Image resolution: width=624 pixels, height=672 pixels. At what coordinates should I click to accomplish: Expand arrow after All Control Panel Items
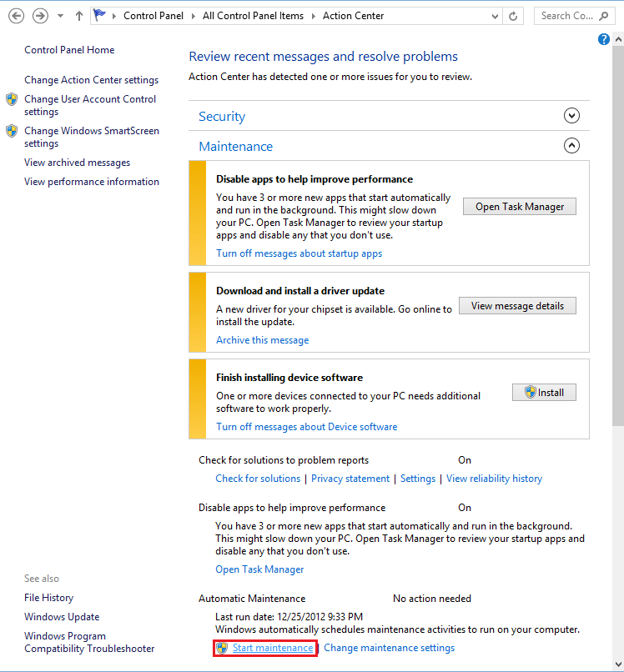click(x=314, y=17)
